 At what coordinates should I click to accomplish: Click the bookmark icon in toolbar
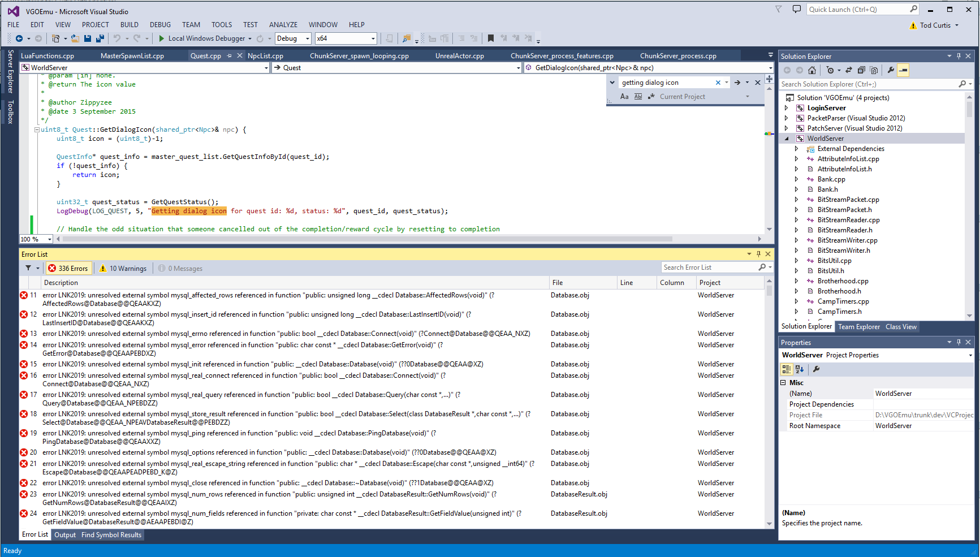(x=491, y=38)
